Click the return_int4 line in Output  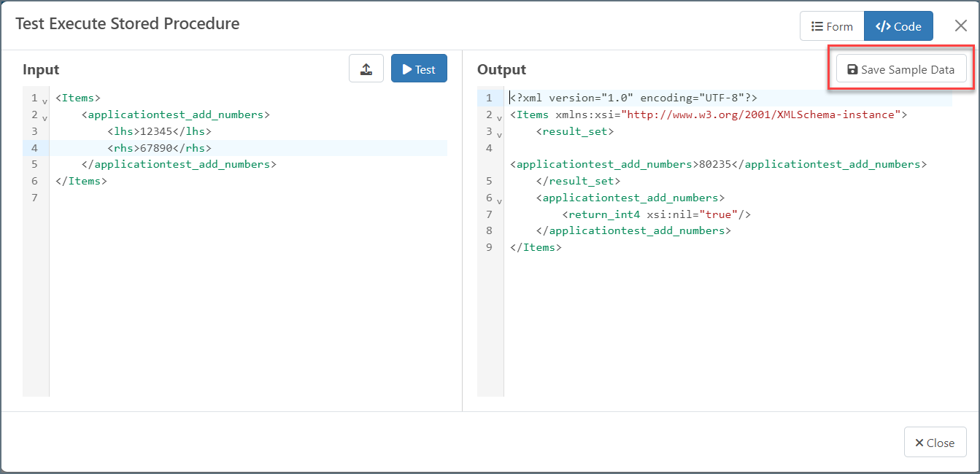(x=657, y=214)
